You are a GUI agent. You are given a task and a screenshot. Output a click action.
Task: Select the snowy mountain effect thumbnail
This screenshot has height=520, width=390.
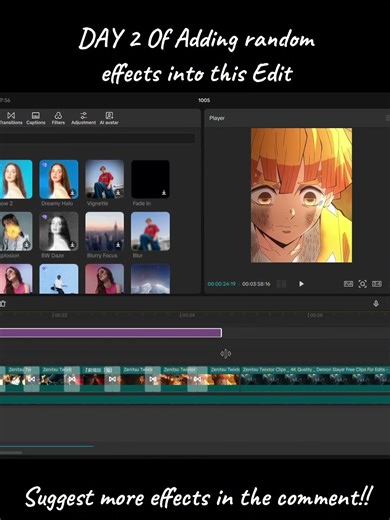(x=150, y=279)
